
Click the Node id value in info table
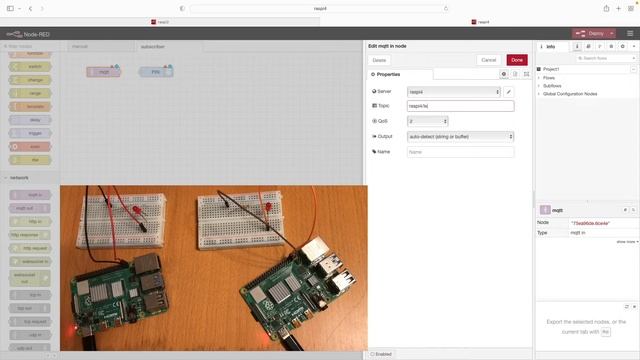tap(590, 223)
